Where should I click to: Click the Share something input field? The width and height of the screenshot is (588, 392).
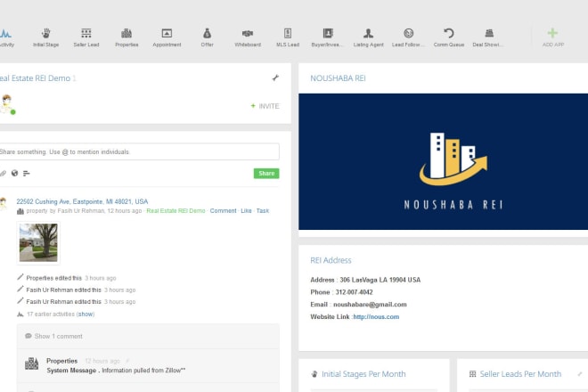[x=139, y=151]
